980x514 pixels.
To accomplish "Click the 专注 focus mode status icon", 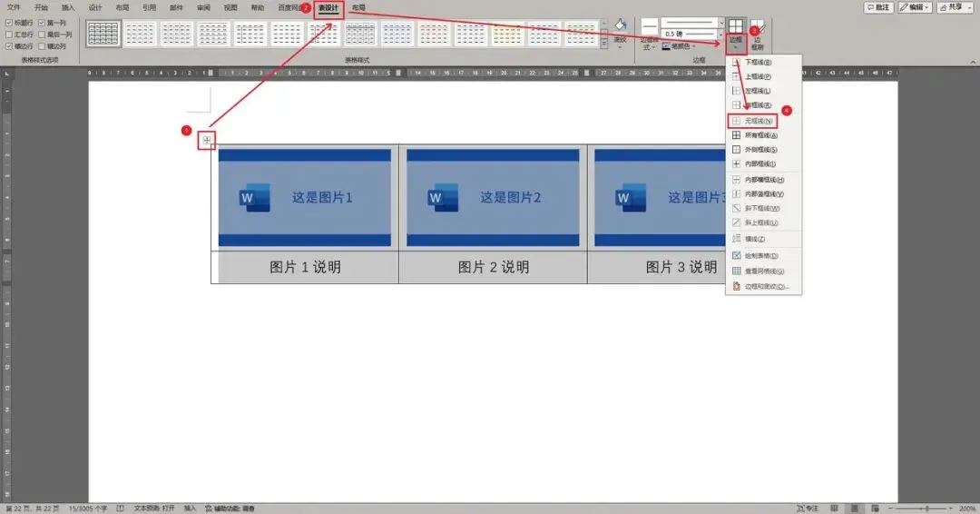I will coord(808,509).
